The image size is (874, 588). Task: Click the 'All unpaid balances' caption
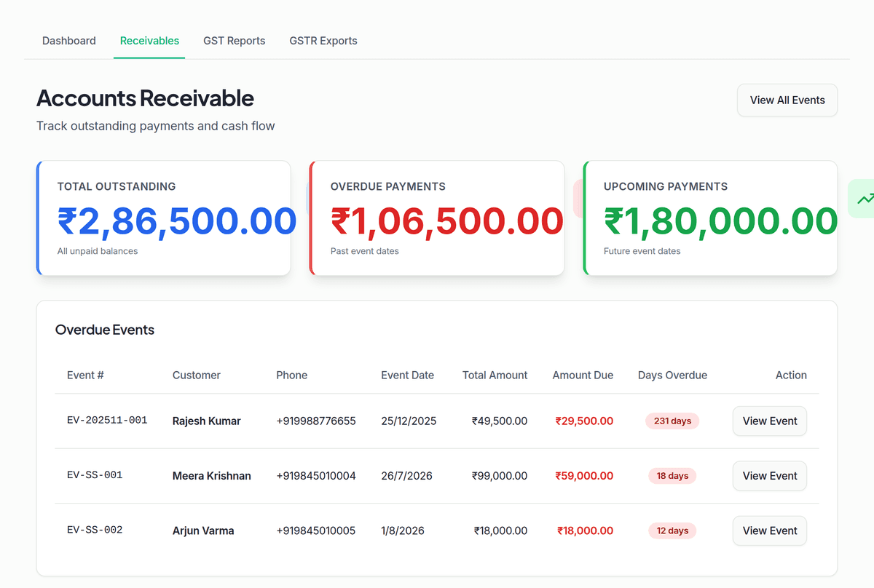[x=98, y=251]
